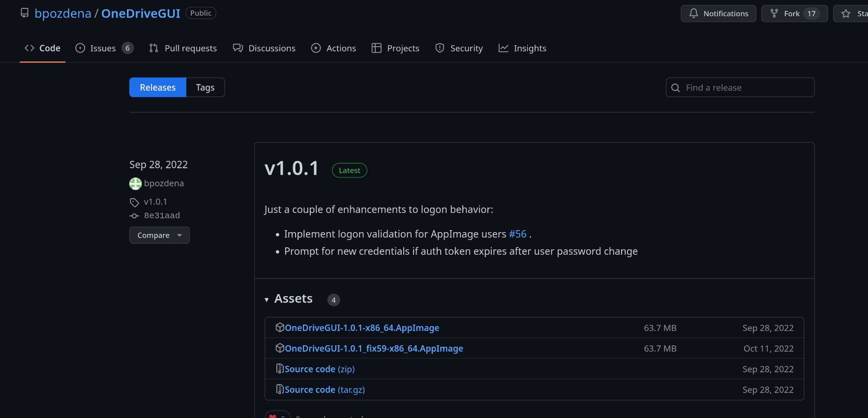Open the Insights tab
This screenshot has width=868, height=418.
[x=522, y=48]
